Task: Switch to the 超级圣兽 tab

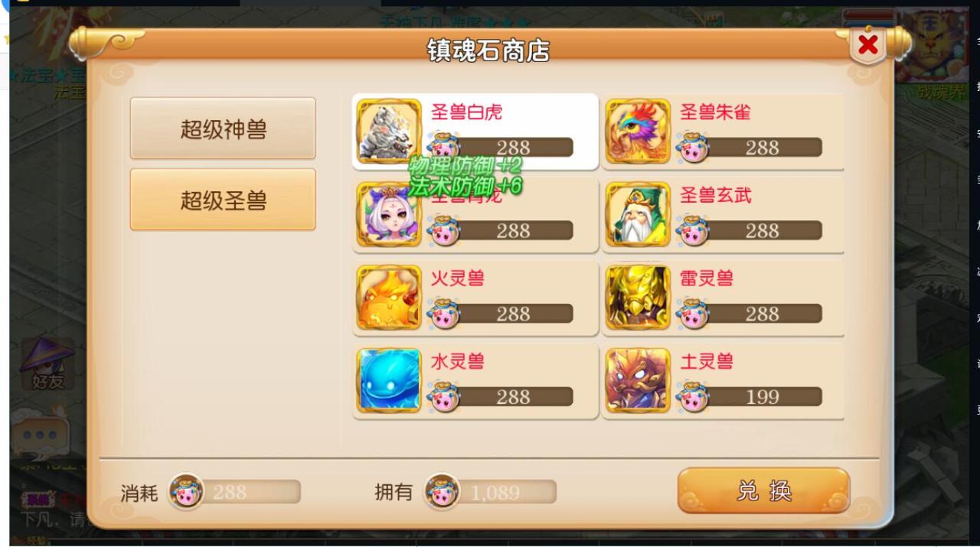Action: 223,200
